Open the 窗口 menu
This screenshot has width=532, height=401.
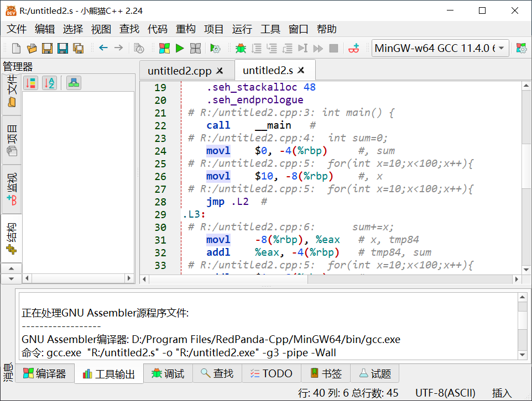pos(298,29)
